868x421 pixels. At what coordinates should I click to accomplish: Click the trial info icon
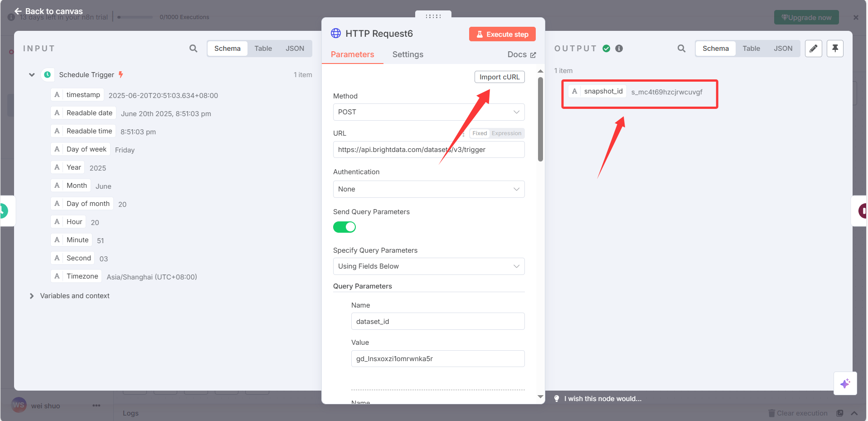click(11, 17)
